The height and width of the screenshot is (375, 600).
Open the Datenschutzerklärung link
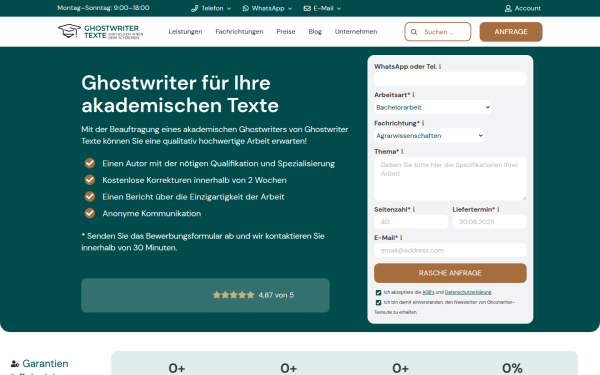468,292
